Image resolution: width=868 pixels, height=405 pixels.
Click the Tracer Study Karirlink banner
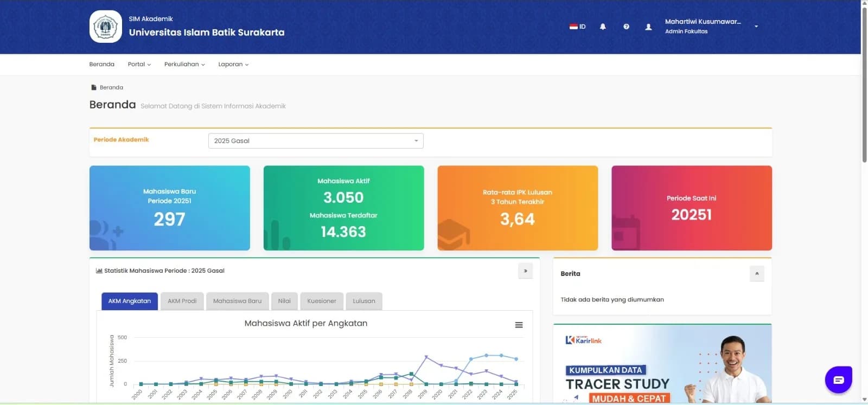pyautogui.click(x=662, y=364)
